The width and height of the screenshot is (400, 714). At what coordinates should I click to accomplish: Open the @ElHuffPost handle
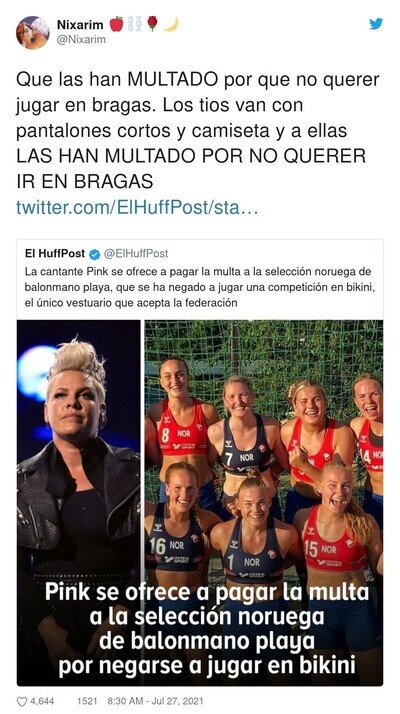click(x=136, y=254)
